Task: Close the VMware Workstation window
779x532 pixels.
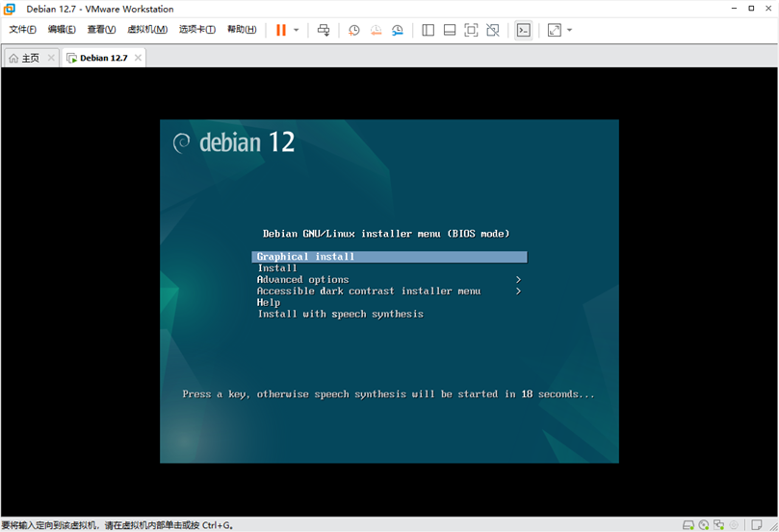Action: click(x=768, y=9)
